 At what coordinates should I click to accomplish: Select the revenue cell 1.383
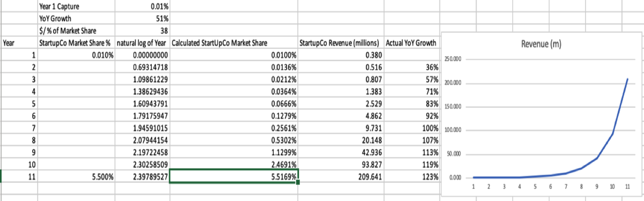(x=341, y=91)
